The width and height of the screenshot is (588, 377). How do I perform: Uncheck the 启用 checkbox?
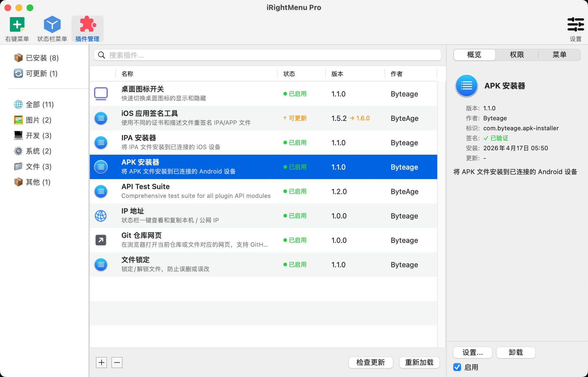(457, 367)
